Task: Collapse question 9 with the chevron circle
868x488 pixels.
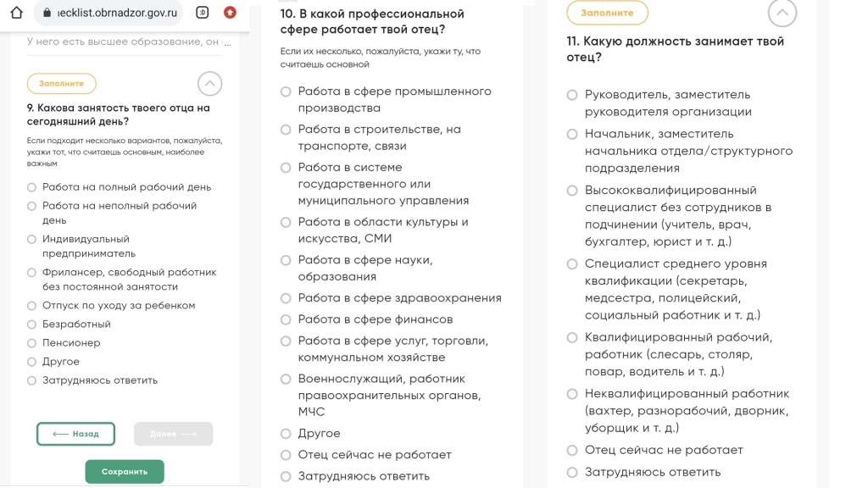Action: pos(209,83)
